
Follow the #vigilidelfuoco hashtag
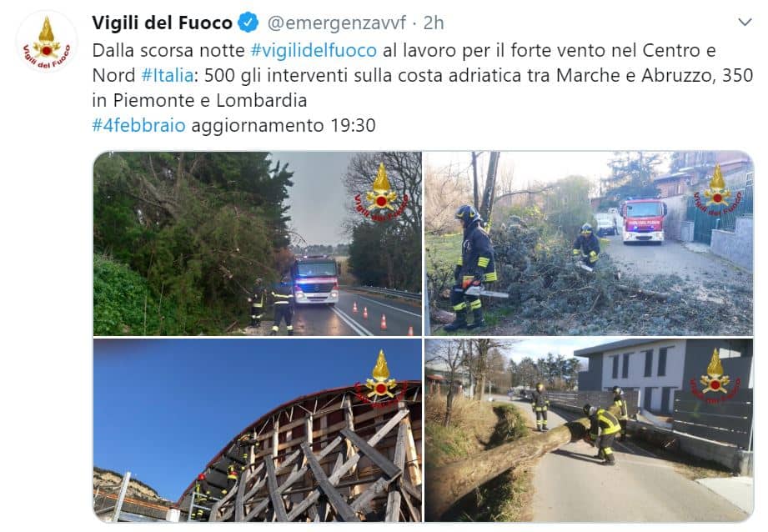point(314,51)
